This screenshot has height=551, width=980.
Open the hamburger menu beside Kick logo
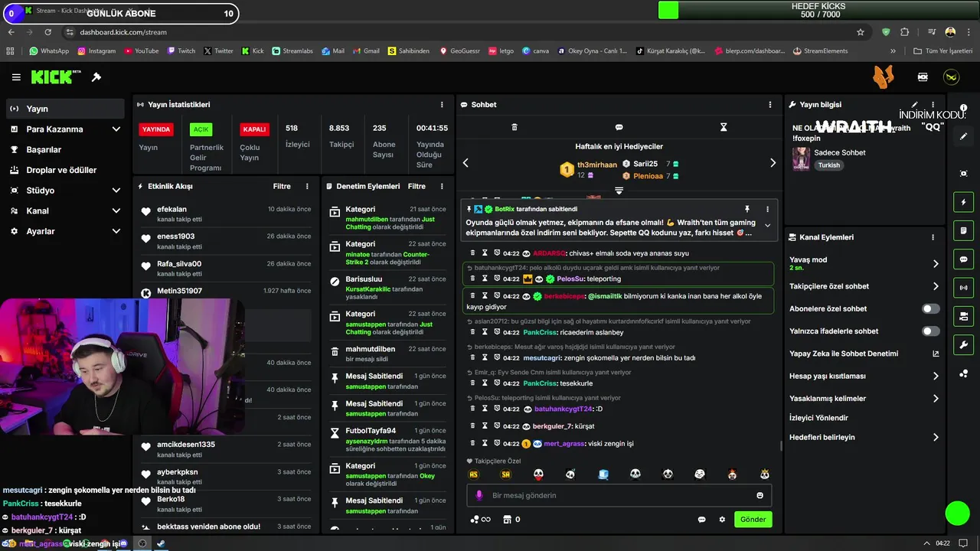(16, 77)
